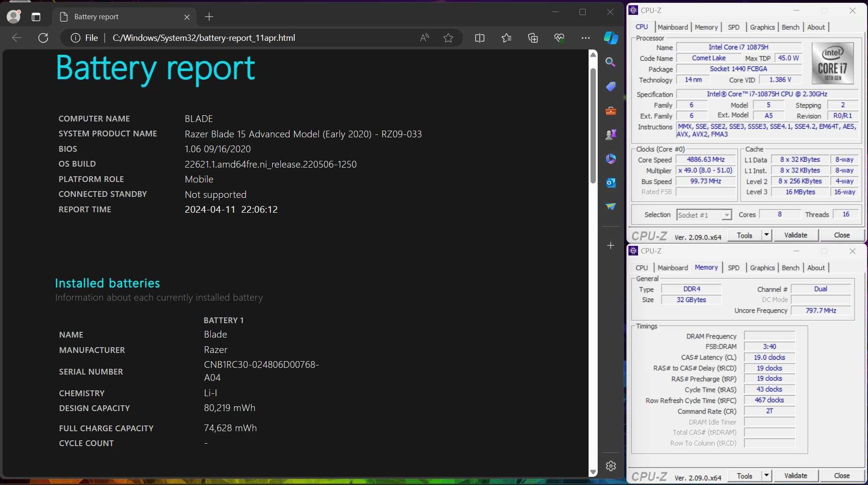Click Validate in bottom CPU-Z window

pyautogui.click(x=796, y=476)
